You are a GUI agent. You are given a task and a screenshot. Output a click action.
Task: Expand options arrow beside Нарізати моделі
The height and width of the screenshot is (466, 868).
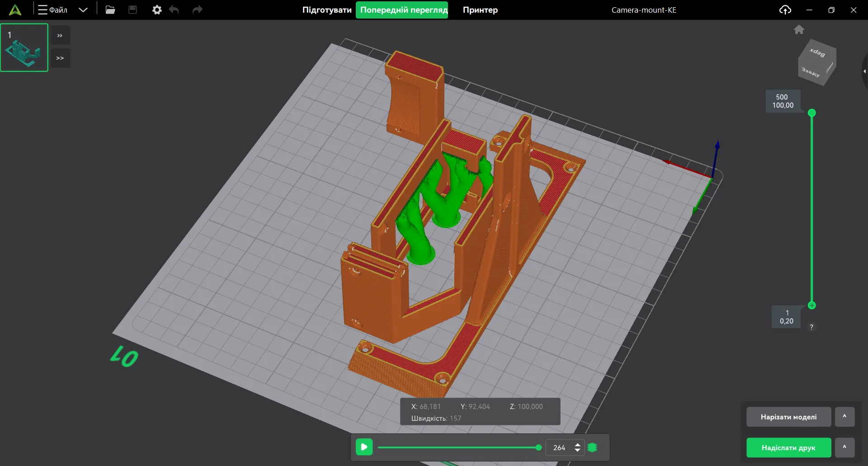pos(844,417)
